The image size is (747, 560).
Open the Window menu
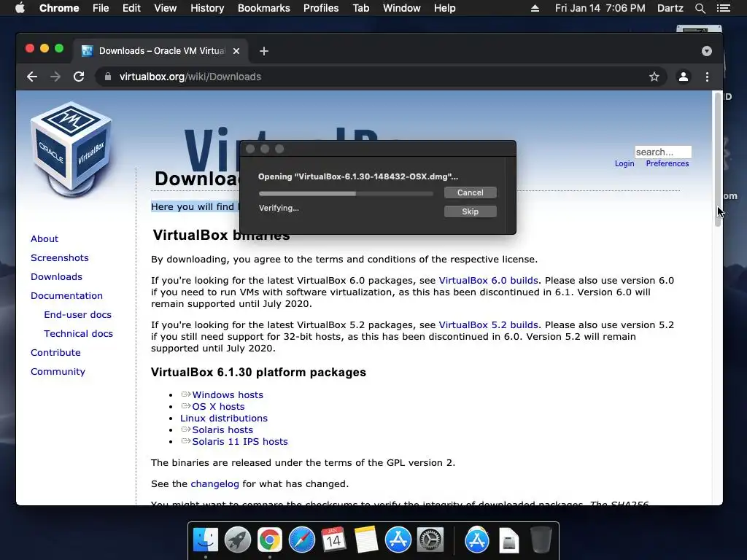pos(402,8)
